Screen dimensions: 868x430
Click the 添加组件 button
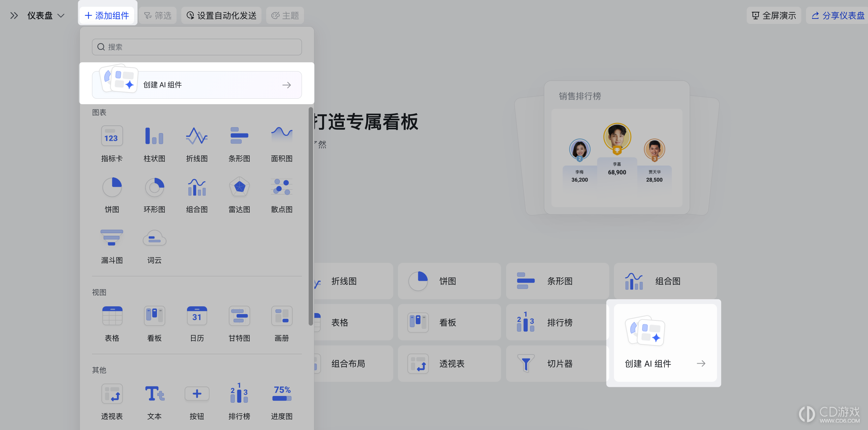tap(107, 16)
